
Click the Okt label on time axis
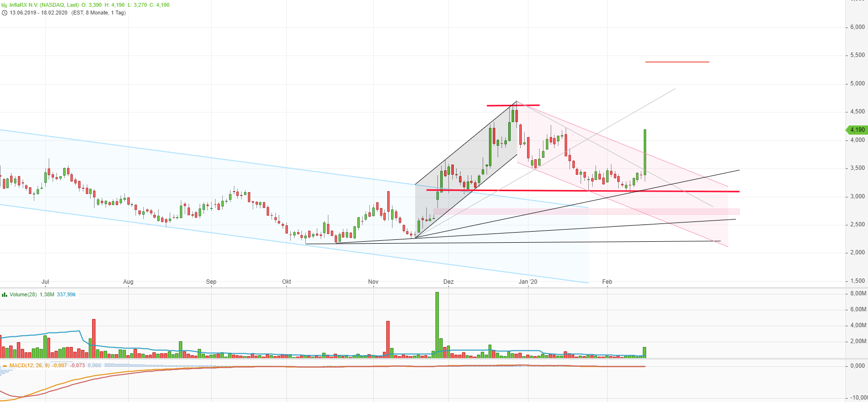(286, 282)
